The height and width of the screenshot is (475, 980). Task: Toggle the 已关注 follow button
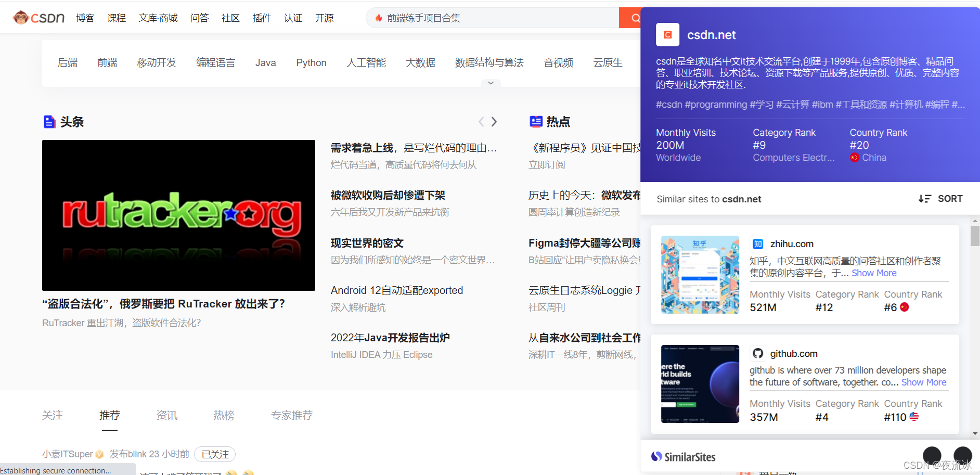(x=215, y=454)
